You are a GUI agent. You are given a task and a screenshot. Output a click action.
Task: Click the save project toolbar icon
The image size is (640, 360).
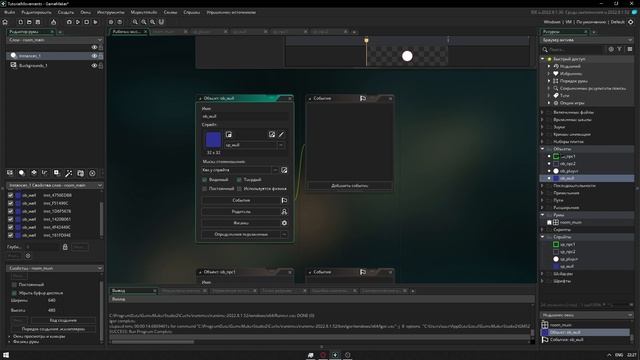click(x=38, y=22)
